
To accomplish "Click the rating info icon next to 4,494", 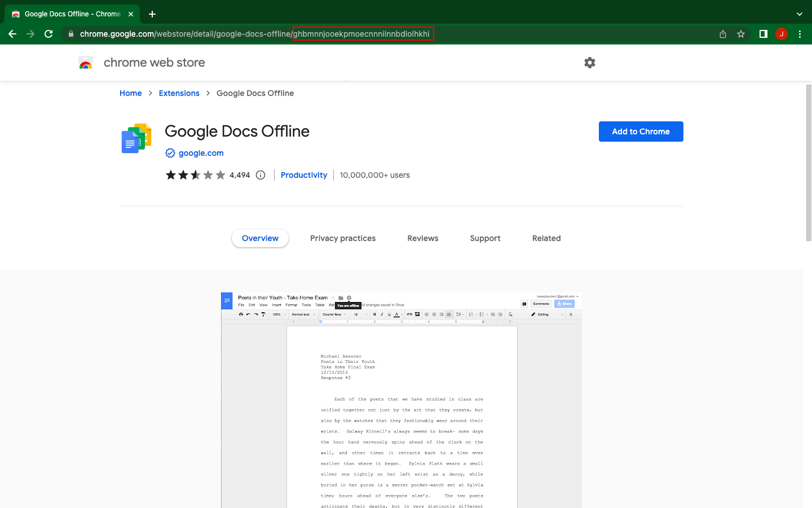I will tap(261, 175).
